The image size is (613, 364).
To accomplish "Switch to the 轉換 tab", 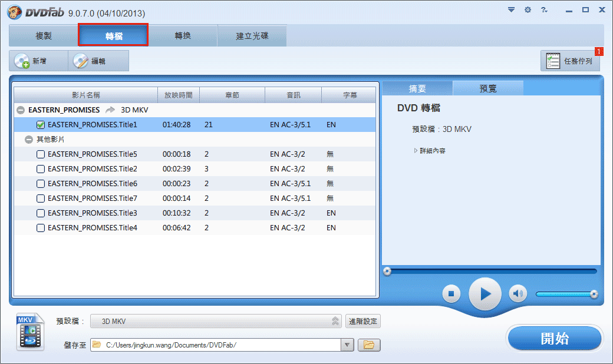I will tap(183, 35).
